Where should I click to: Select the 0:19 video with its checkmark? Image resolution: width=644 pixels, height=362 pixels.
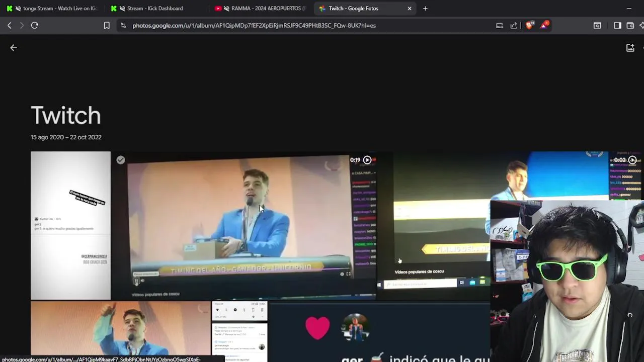[x=120, y=160]
